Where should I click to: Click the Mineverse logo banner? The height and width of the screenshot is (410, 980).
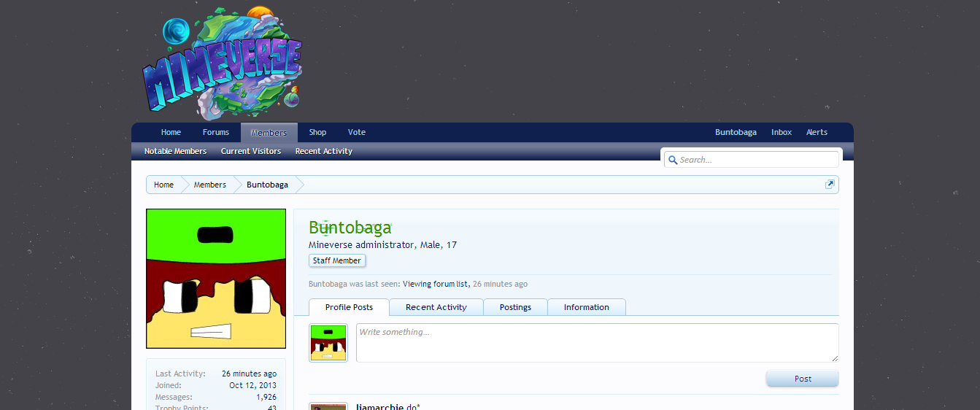coord(223,62)
